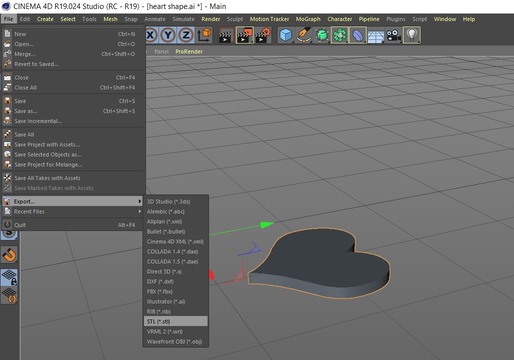
Task: Click the orange magnet Snap icon
Action: coord(9,255)
